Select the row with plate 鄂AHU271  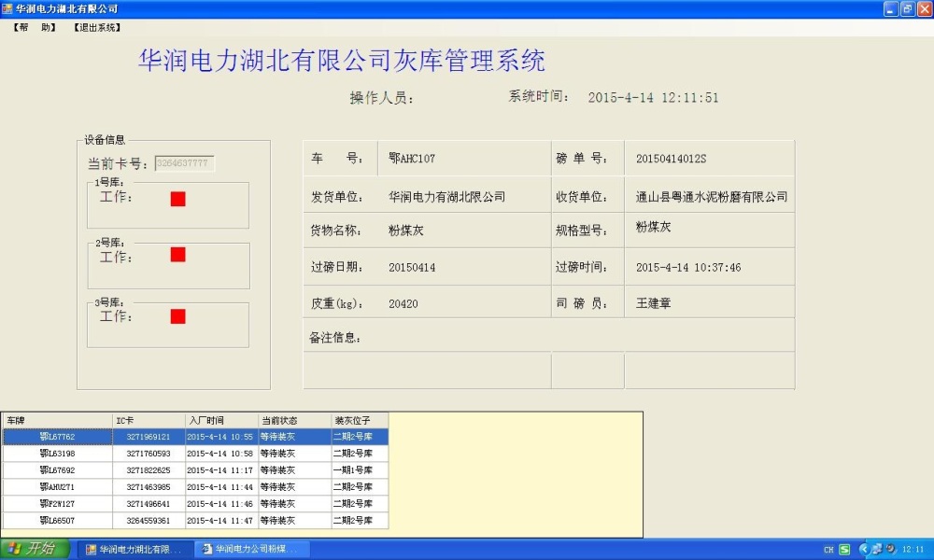pos(57,487)
